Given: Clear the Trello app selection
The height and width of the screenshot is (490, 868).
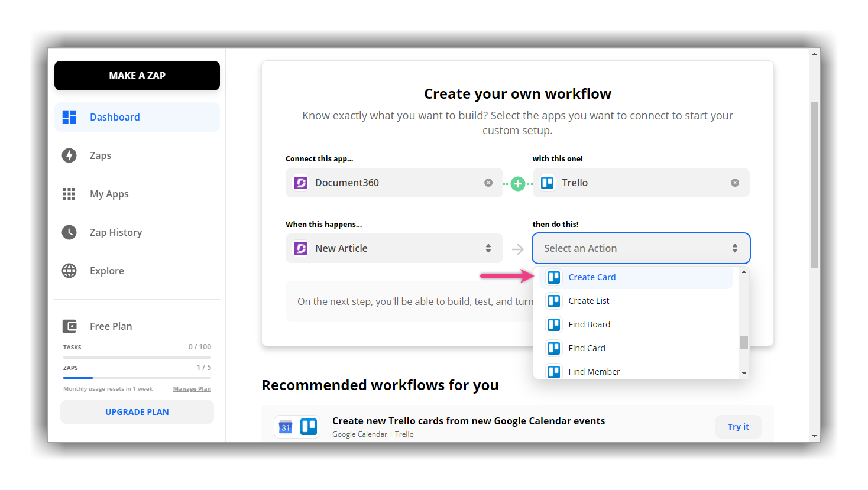Looking at the screenshot, I should [735, 183].
